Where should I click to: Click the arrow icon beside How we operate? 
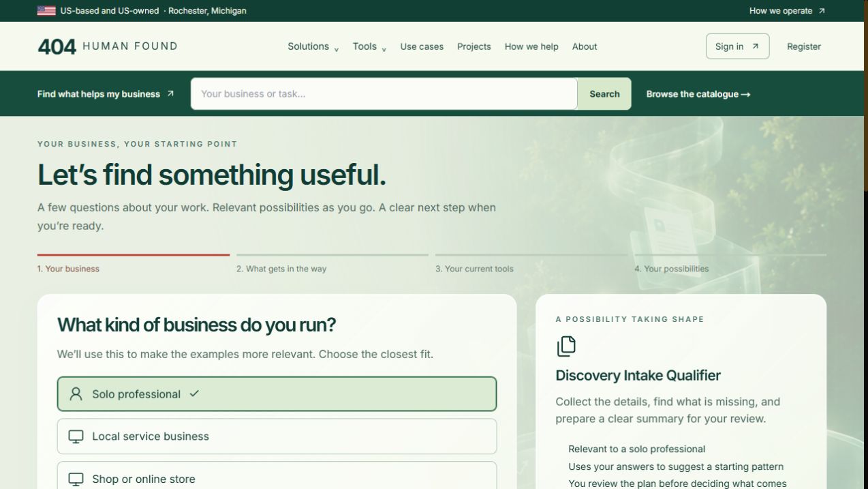pyautogui.click(x=822, y=11)
